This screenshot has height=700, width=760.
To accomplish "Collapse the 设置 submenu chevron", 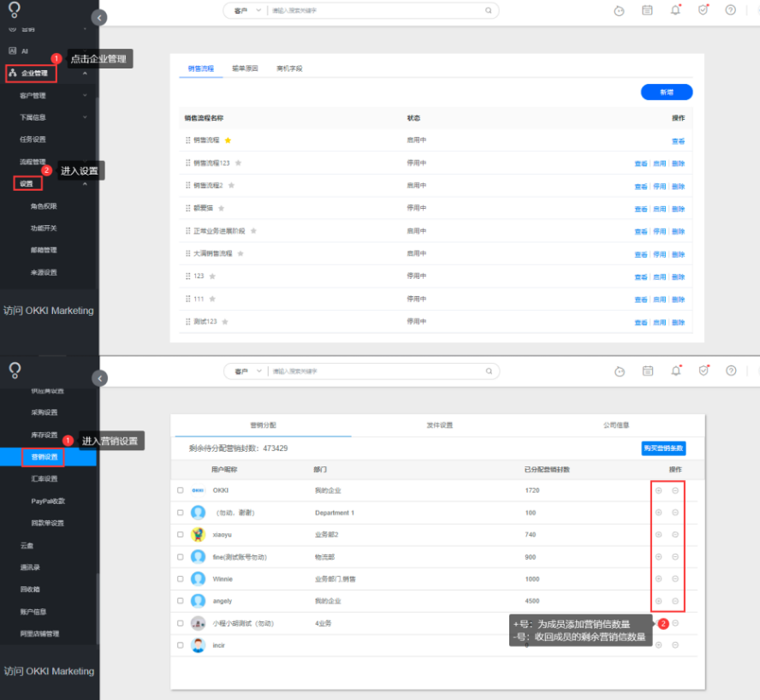I will tap(85, 184).
